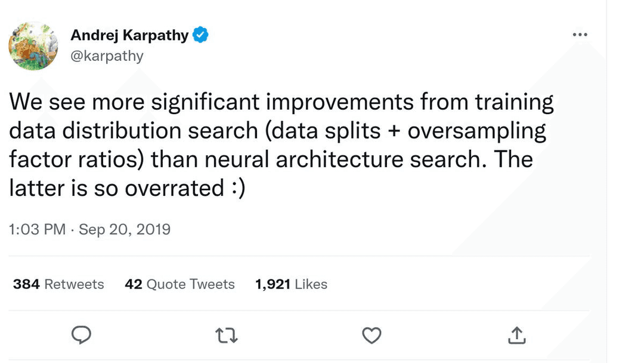The width and height of the screenshot is (644, 363).
Task: Open the three-dot more options menu
Action: 580,35
